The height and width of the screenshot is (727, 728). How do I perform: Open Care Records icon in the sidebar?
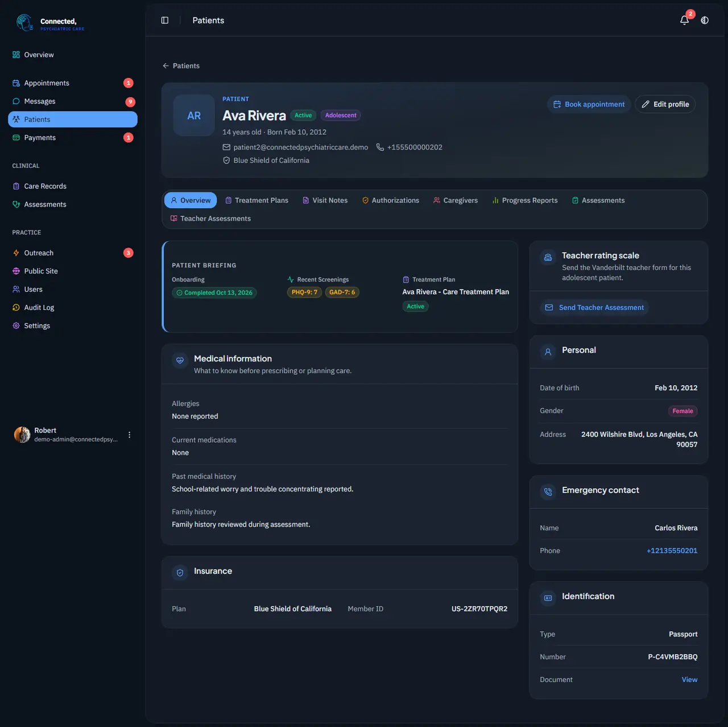[x=16, y=186]
